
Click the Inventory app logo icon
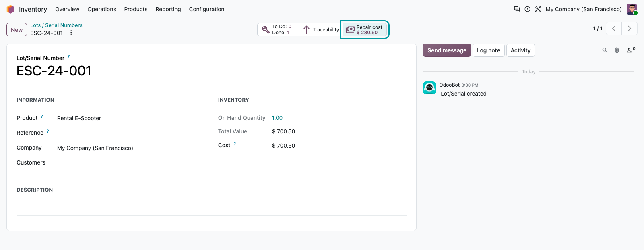coord(10,9)
